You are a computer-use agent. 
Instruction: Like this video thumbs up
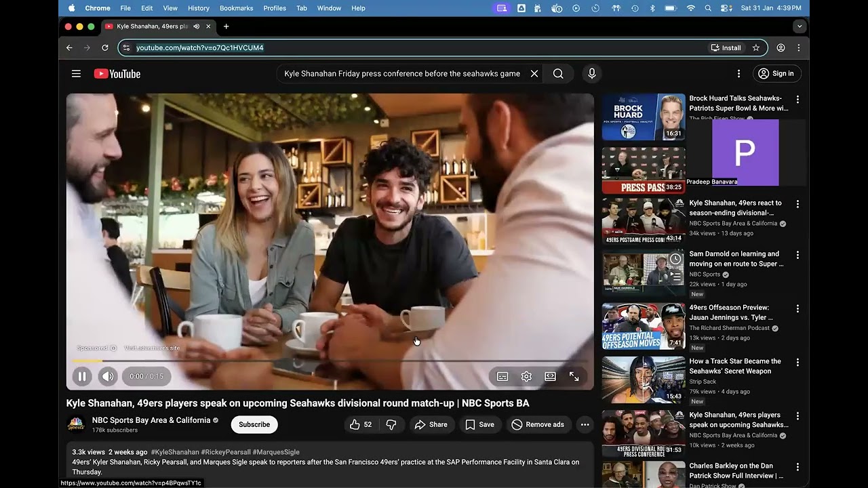[361, 424]
